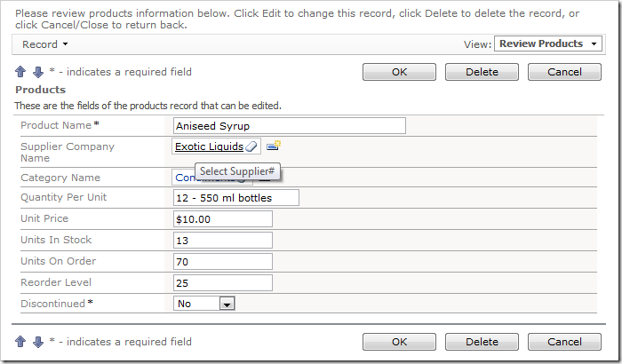Open the Record menu
The image size is (622, 364).
(x=45, y=44)
